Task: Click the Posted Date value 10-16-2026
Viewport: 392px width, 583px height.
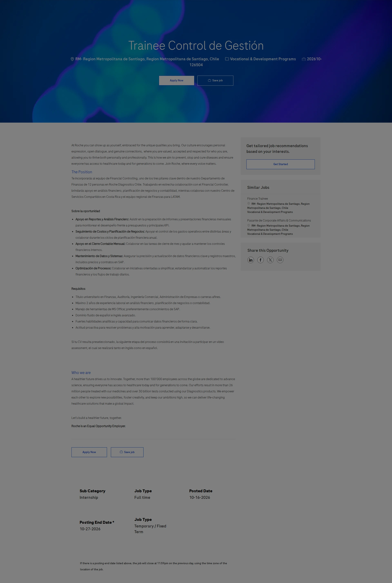Action: coord(199,497)
